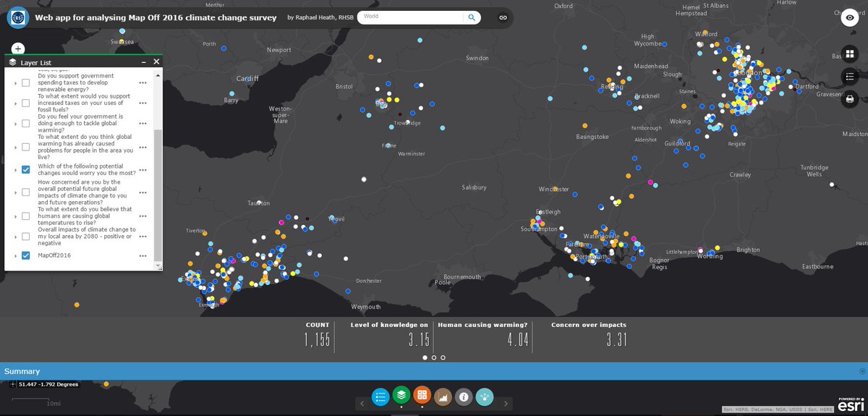Viewport: 868px width, 416px height.
Task: Click the Summary panel title bar
Action: pos(434,371)
